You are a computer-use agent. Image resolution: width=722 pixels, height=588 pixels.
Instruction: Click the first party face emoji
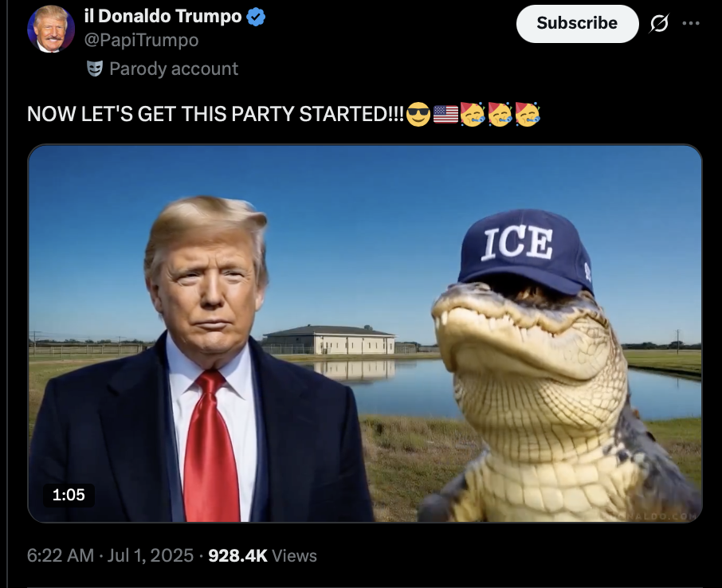point(473,114)
